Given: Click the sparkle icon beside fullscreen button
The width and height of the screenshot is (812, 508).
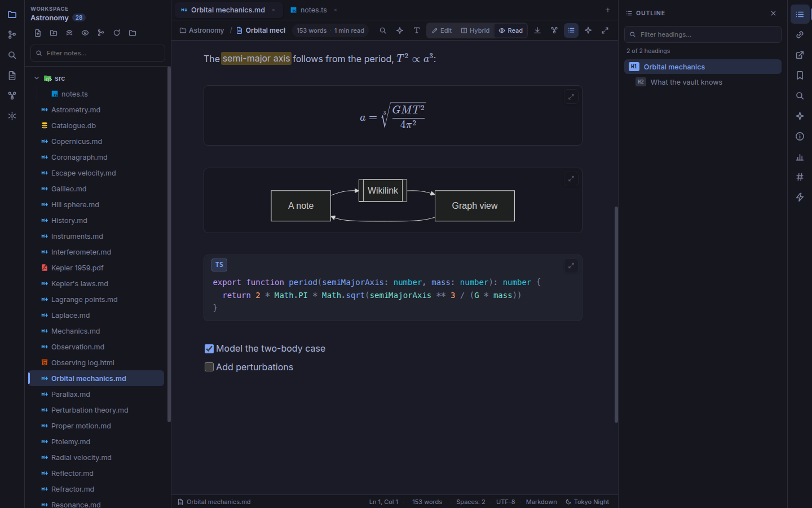Looking at the screenshot, I should [x=588, y=30].
